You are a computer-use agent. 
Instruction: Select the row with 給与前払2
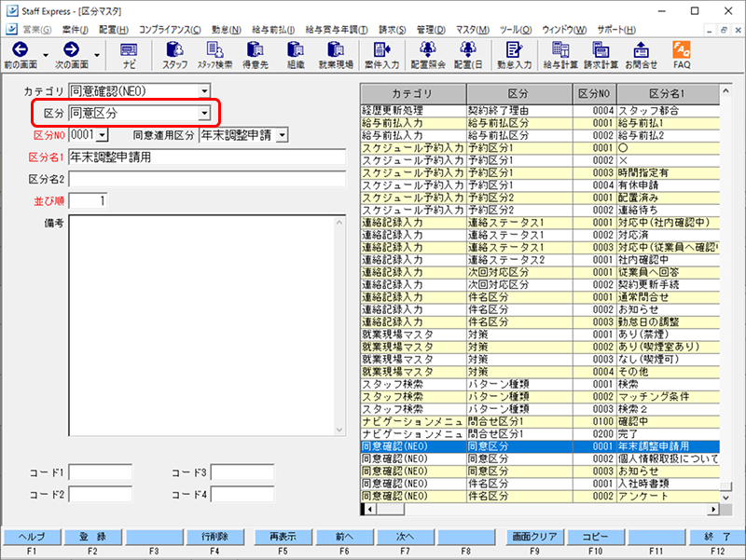point(540,135)
